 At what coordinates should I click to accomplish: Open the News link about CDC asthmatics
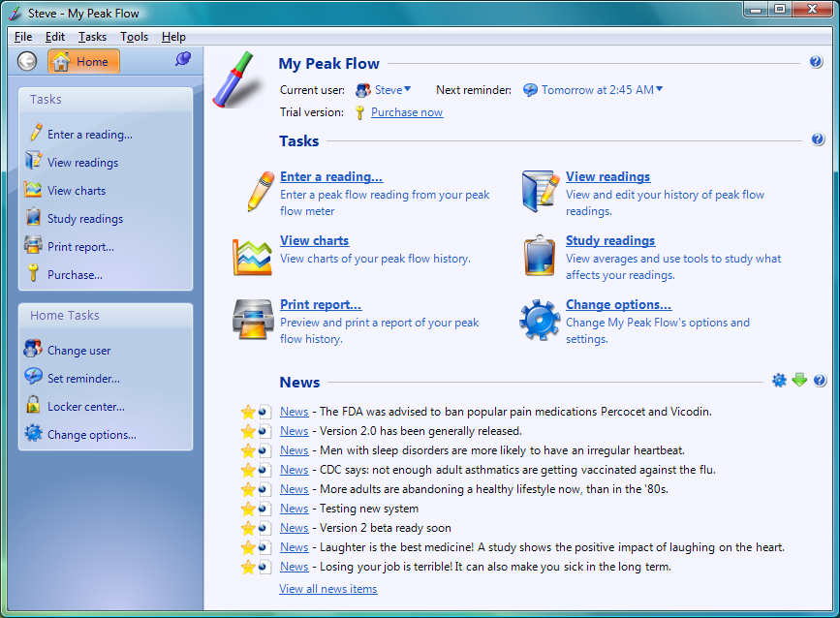(x=295, y=470)
